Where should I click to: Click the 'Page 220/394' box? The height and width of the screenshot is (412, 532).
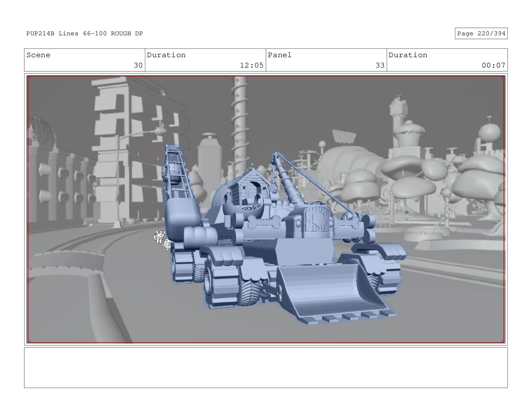coord(481,34)
